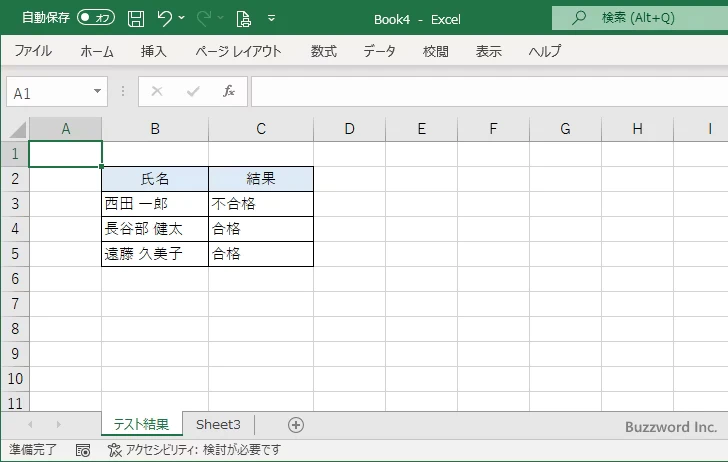This screenshot has width=728, height=462.
Task: Open the 数式 tab
Action: click(x=324, y=51)
